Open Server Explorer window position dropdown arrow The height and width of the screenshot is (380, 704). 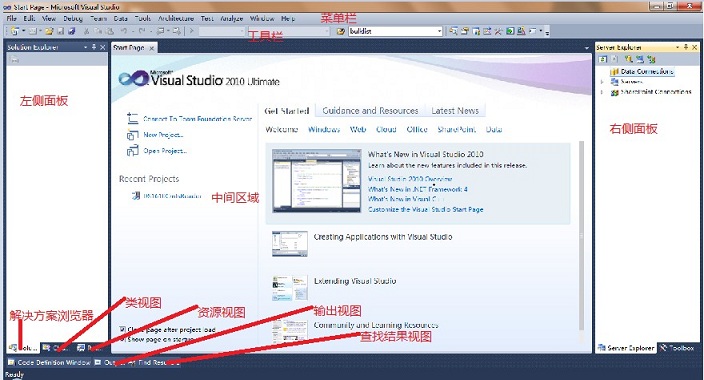click(678, 47)
